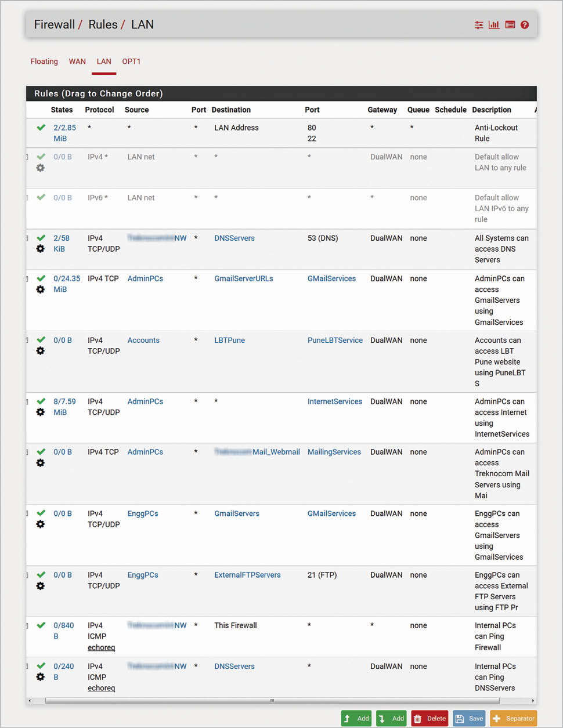Click gear icon on DNSServers port 53 rule

pos(41,249)
